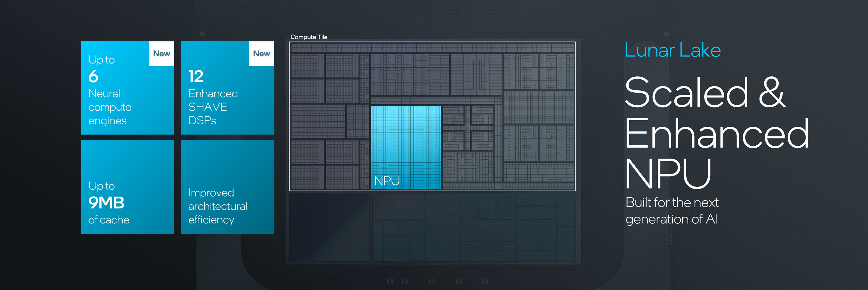This screenshot has width=868, height=290.
Task: Select the '6' neural compute engines number
Action: click(93, 77)
